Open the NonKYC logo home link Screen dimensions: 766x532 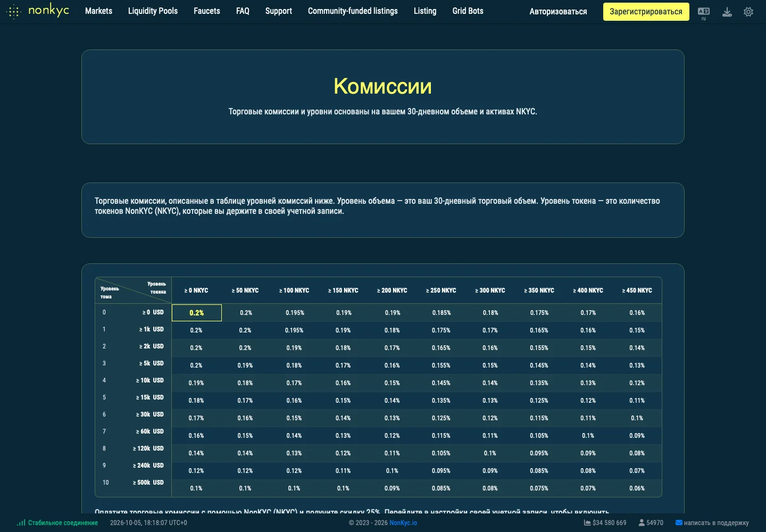[38, 11]
